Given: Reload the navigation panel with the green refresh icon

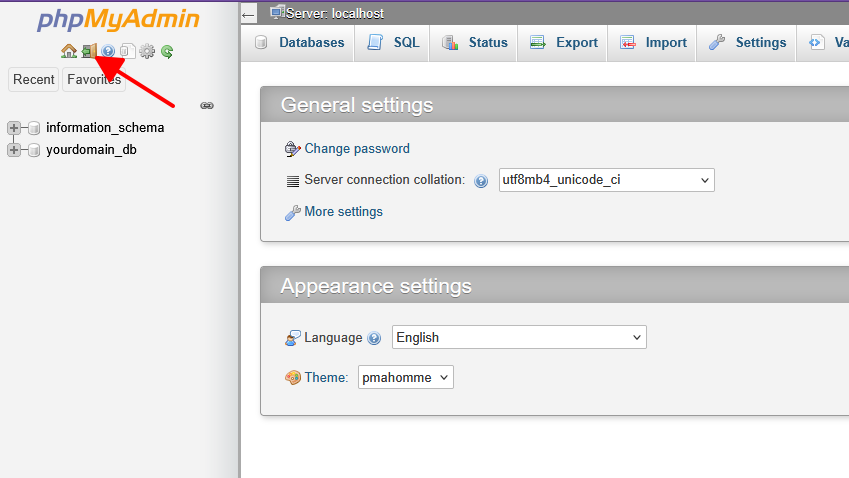Looking at the screenshot, I should (x=167, y=51).
